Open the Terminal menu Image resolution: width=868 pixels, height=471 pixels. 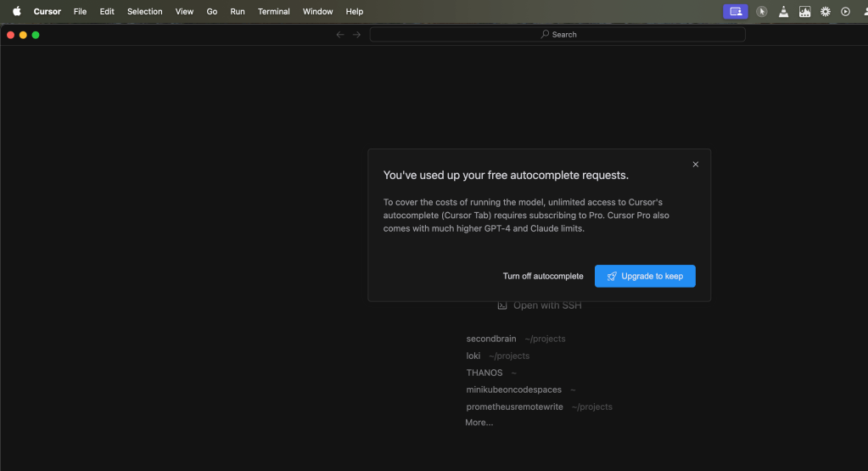273,11
